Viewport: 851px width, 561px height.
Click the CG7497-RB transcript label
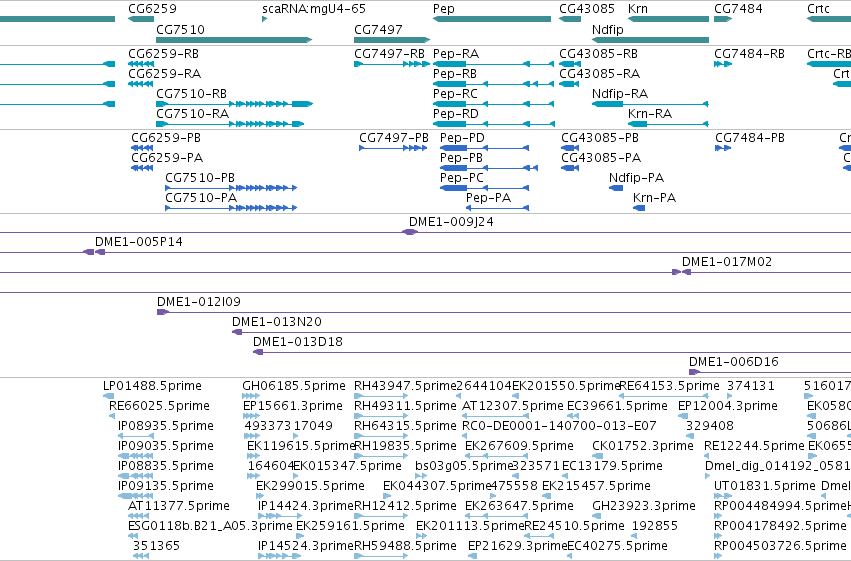coord(390,54)
